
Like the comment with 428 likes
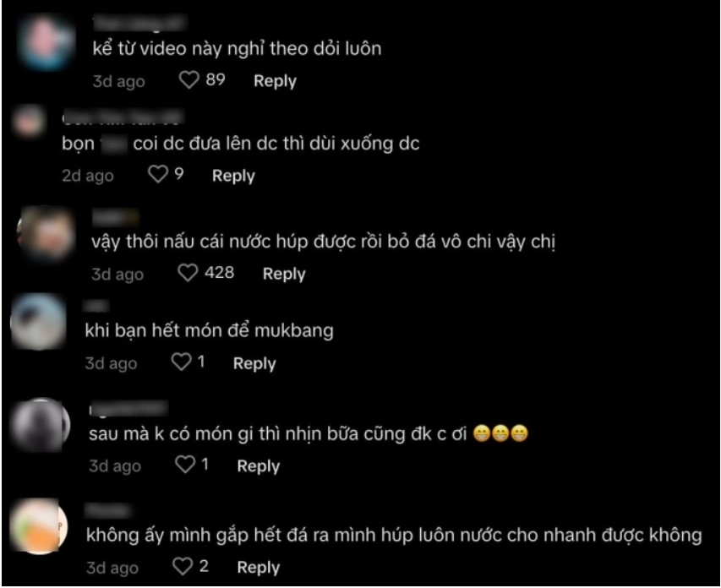(x=188, y=273)
